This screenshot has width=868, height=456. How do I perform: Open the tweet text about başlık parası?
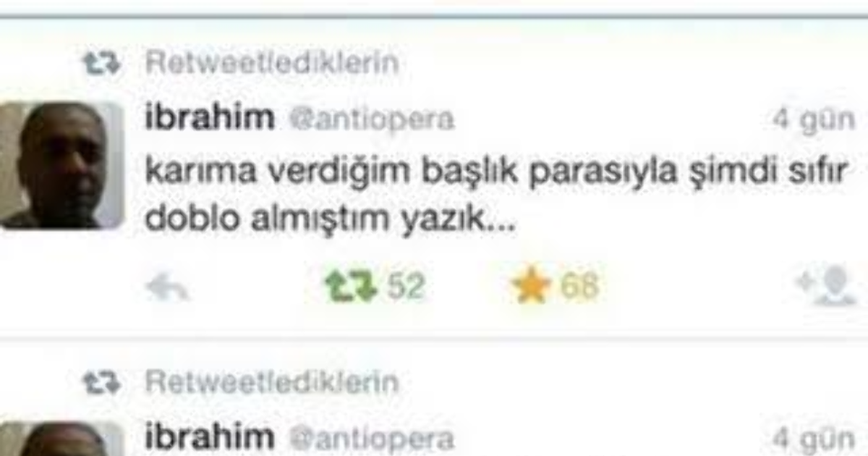click(496, 198)
